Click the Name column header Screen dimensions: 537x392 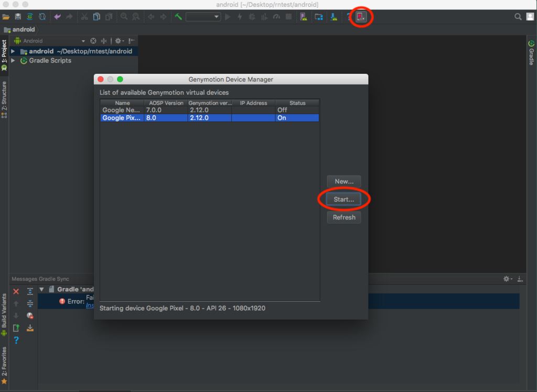tap(122, 103)
